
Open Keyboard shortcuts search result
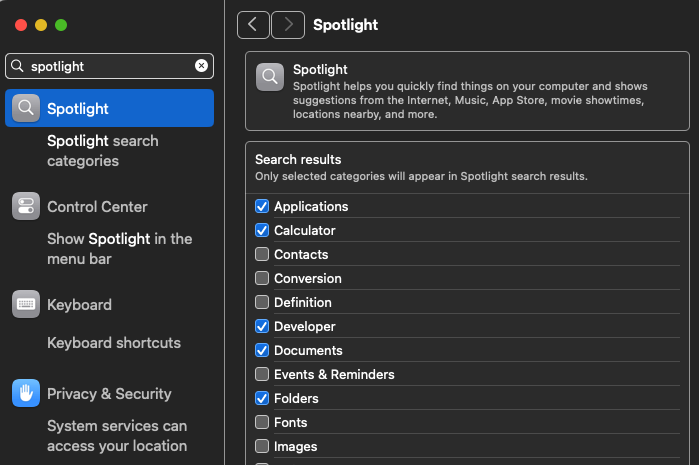(114, 343)
